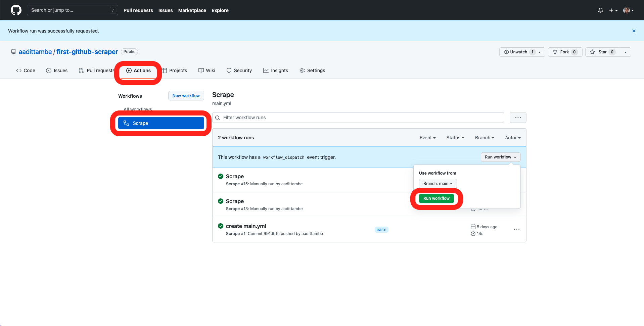Open the three-dot menu beside filter field
644x326 pixels.
coord(518,118)
